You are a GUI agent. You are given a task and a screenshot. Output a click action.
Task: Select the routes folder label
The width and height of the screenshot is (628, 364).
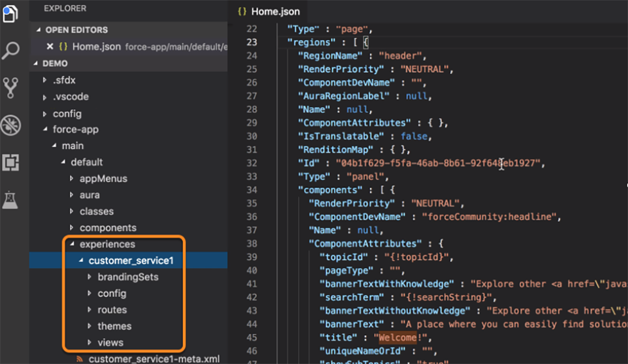tap(112, 310)
